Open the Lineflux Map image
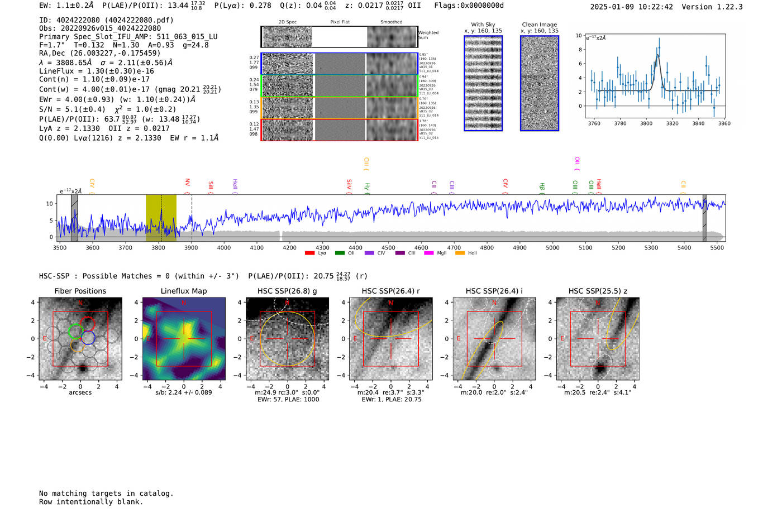Viewport: 782px width, 532px height. (184, 339)
